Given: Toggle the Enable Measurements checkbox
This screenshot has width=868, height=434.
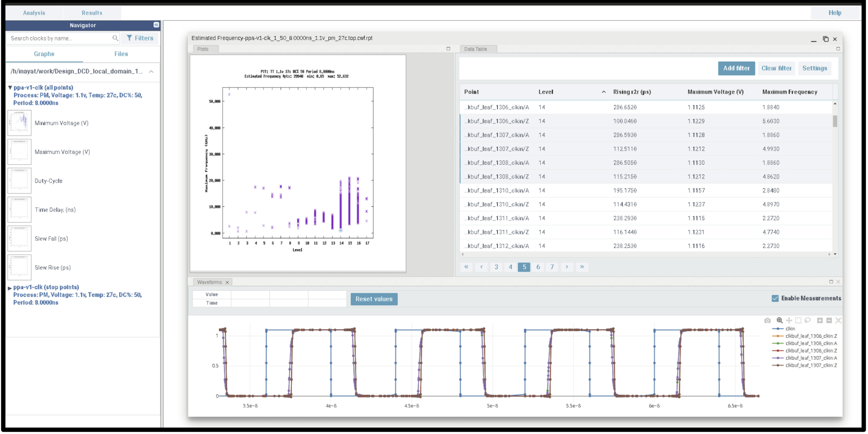Looking at the screenshot, I should coord(775,299).
